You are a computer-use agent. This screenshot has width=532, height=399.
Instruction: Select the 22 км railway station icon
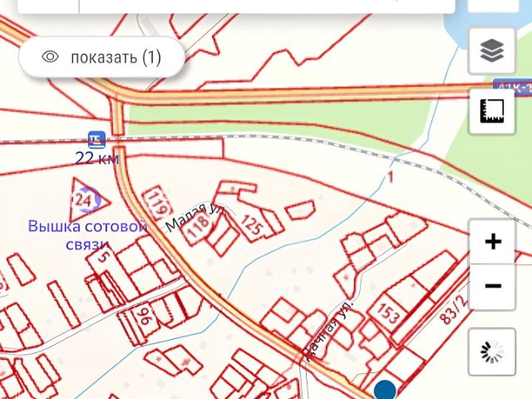(96, 140)
